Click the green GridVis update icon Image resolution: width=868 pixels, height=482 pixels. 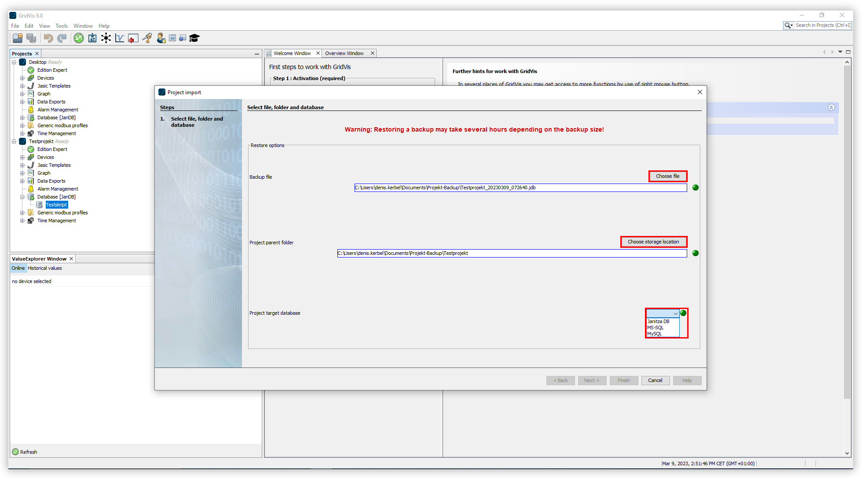78,38
